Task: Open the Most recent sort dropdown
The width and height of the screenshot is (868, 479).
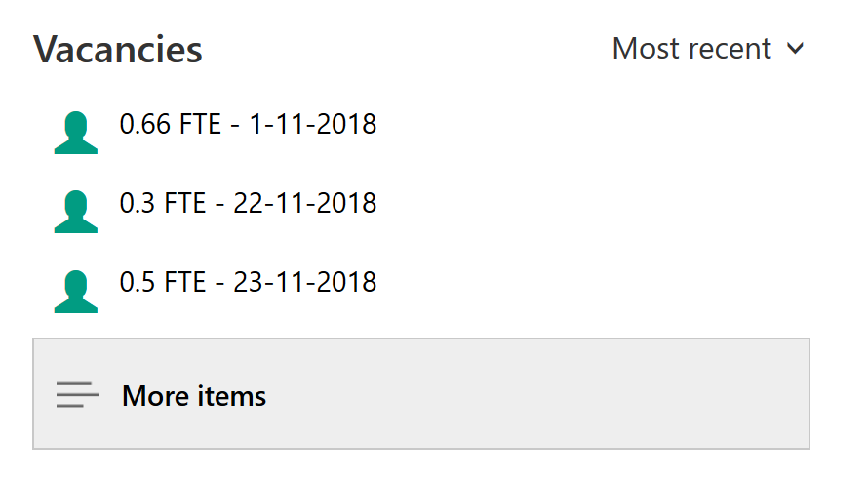Action: coord(708,48)
